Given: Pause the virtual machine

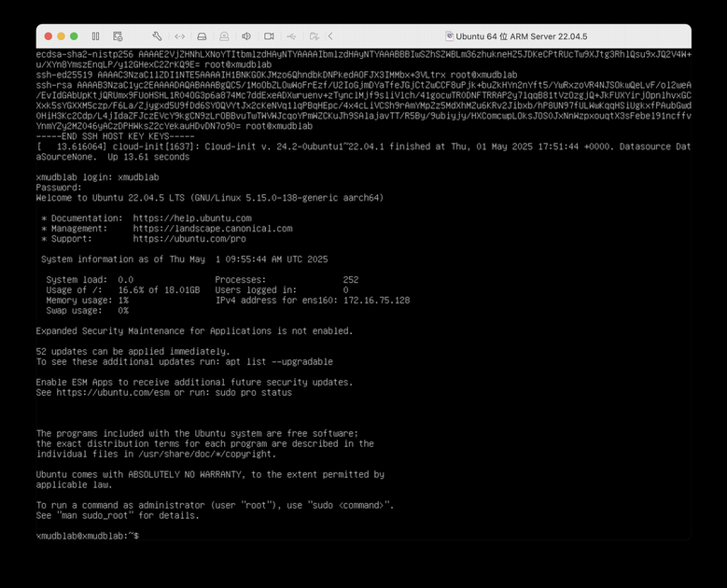Looking at the screenshot, I should [x=95, y=36].
